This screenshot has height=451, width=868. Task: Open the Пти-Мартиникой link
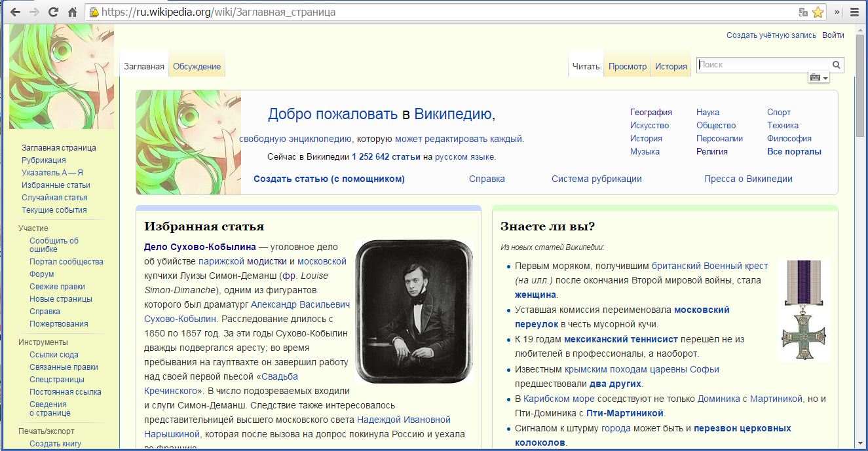point(624,413)
